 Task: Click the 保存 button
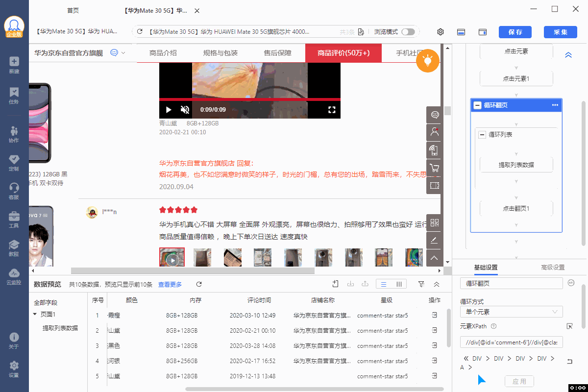coord(515,32)
